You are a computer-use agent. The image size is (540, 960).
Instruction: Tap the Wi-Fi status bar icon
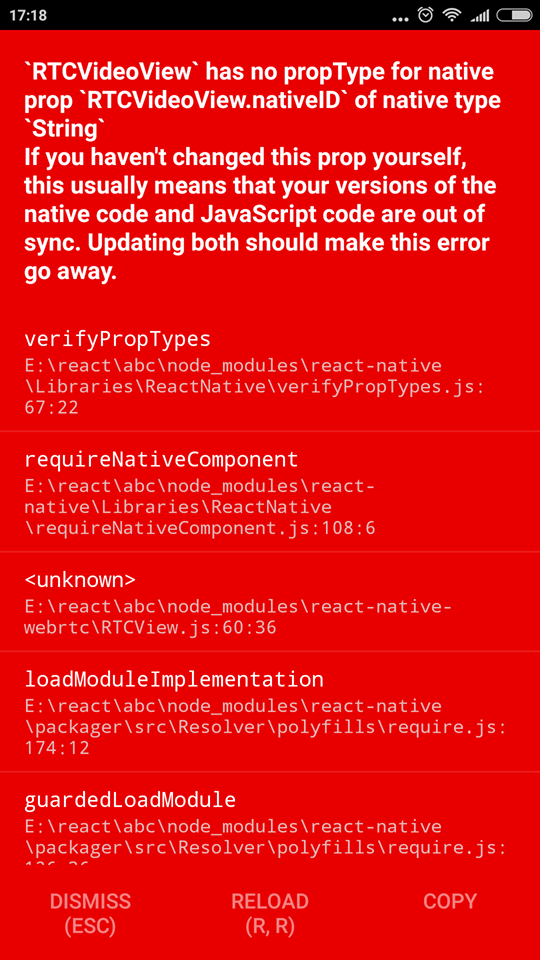452,15
